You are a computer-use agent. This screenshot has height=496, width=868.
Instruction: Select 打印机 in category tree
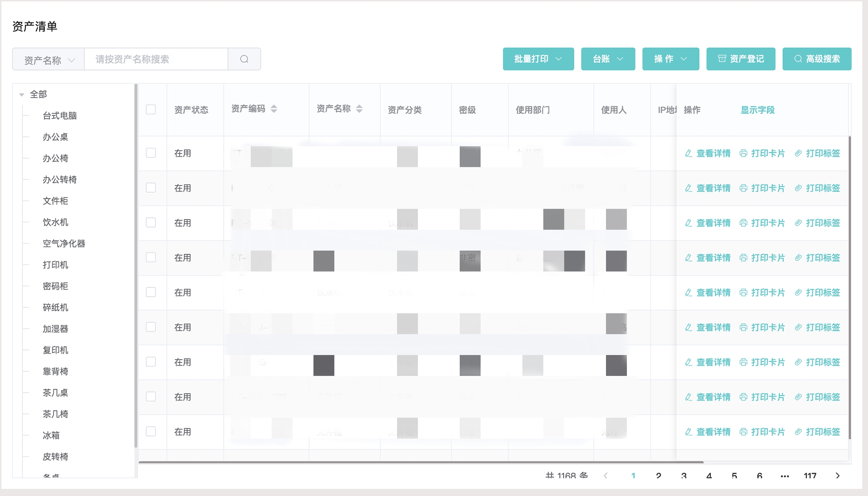click(55, 265)
